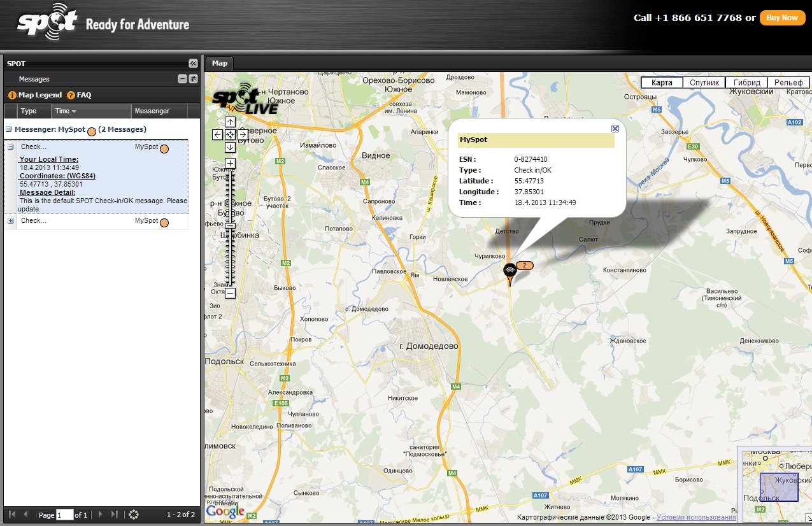Click 'Check in/OK' type value in popup

(533, 170)
